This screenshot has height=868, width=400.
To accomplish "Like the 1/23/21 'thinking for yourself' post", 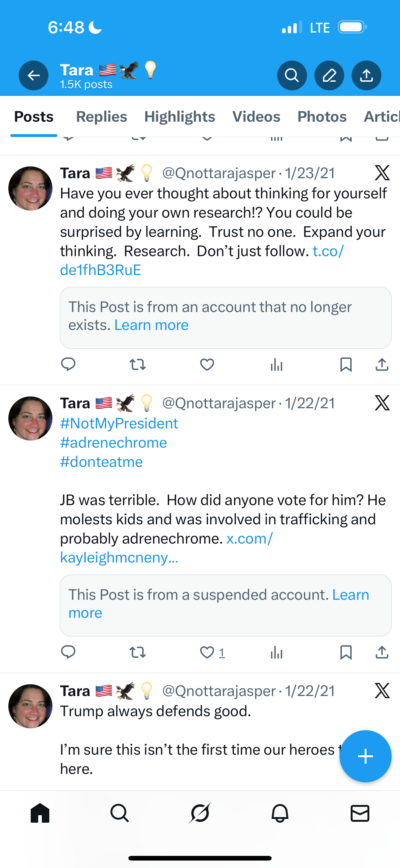I will (x=207, y=364).
